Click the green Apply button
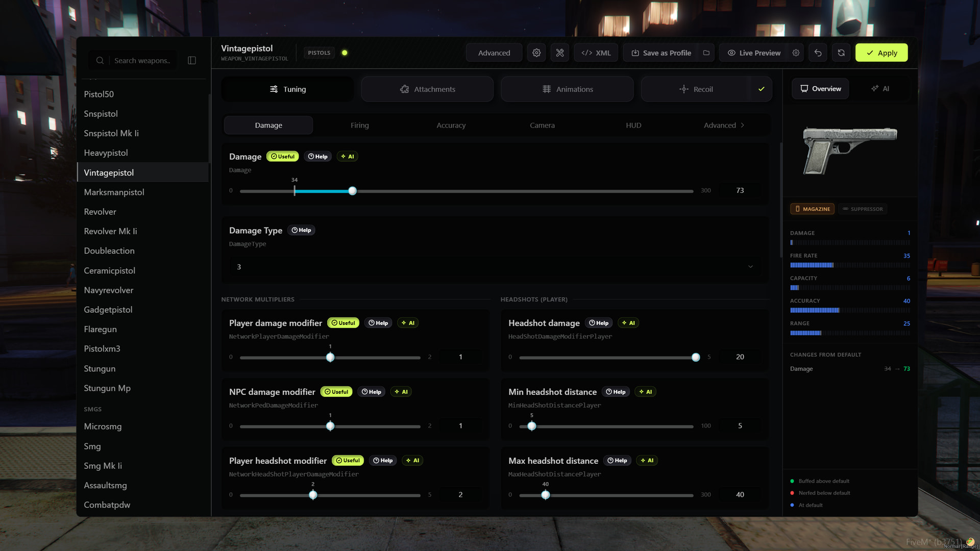 pyautogui.click(x=881, y=53)
